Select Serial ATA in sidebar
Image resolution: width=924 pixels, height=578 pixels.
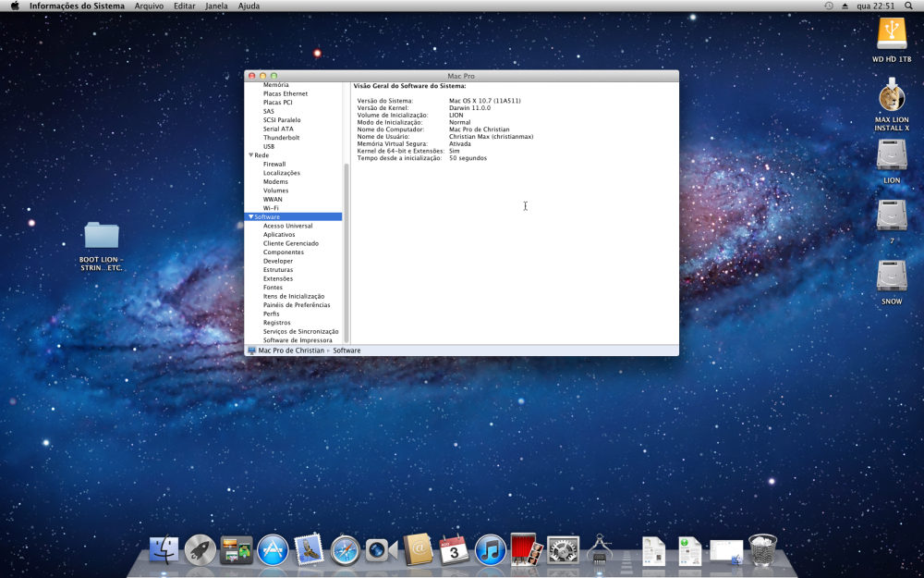click(278, 129)
